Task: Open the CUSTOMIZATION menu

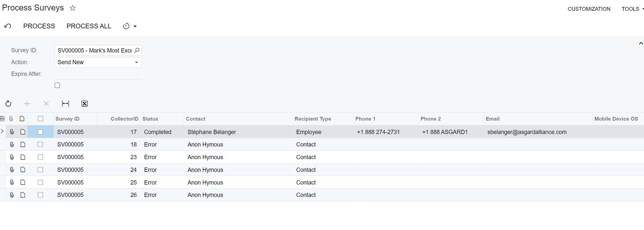Action: (589, 9)
